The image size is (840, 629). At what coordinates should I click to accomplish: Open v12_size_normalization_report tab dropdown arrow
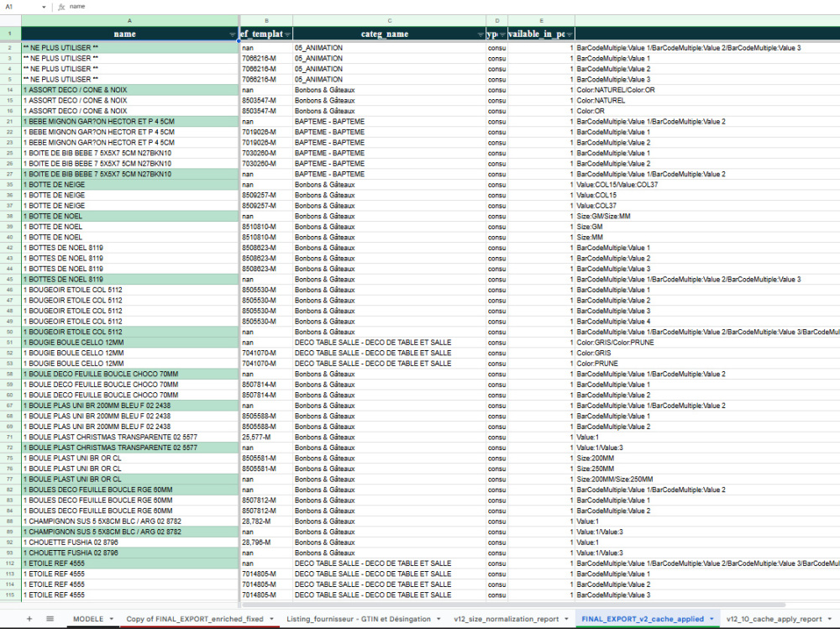click(566, 619)
